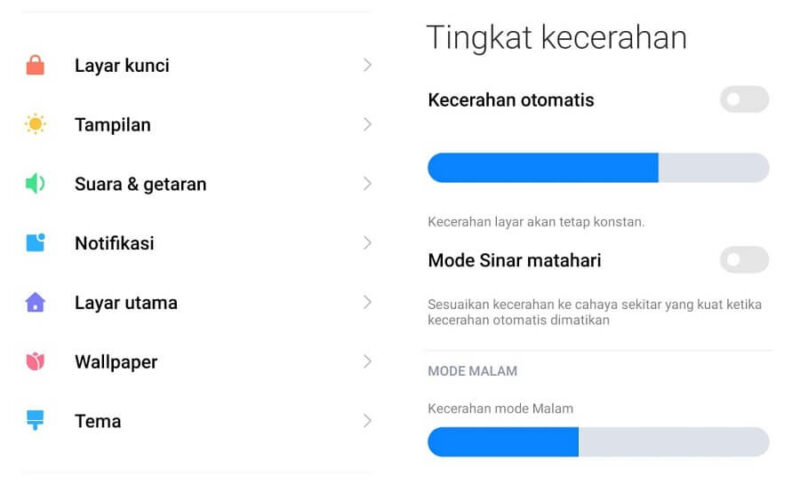Tap the green speaker Suara & getaran icon

click(x=35, y=184)
